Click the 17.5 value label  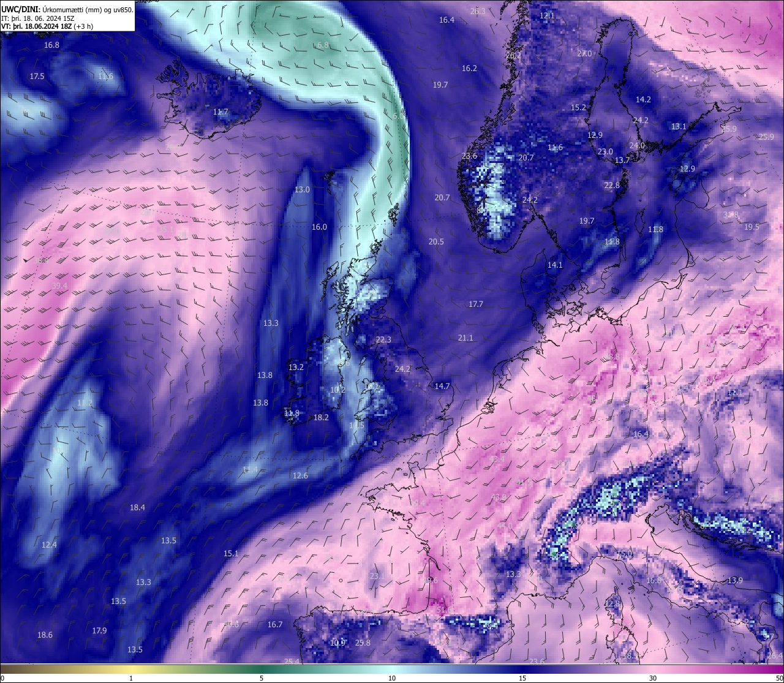[x=37, y=77]
